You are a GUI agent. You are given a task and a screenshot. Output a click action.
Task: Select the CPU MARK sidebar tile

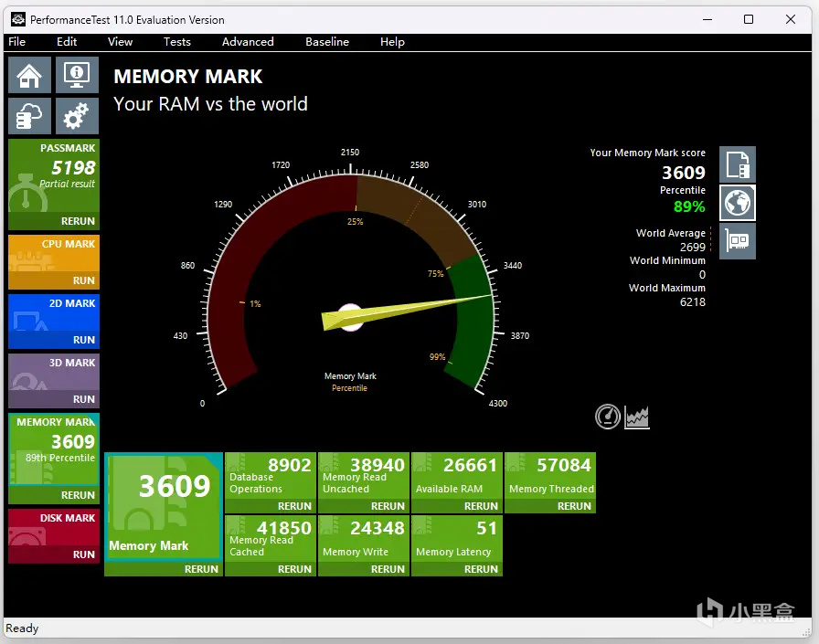point(54,254)
